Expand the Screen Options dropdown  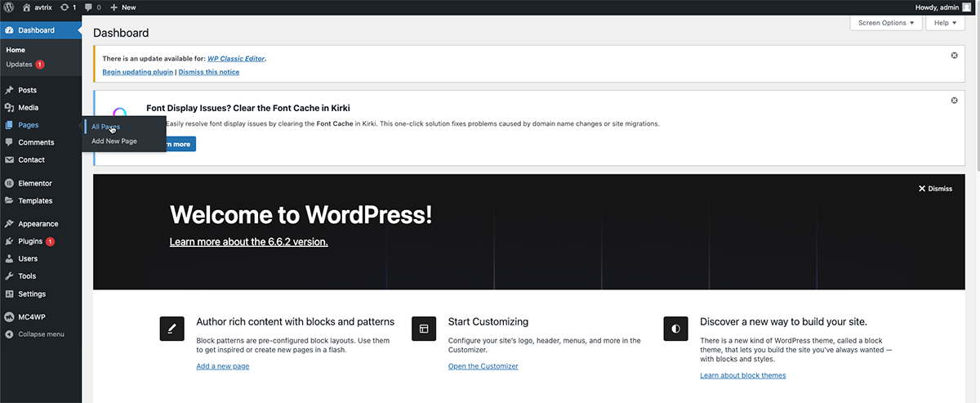tap(885, 23)
